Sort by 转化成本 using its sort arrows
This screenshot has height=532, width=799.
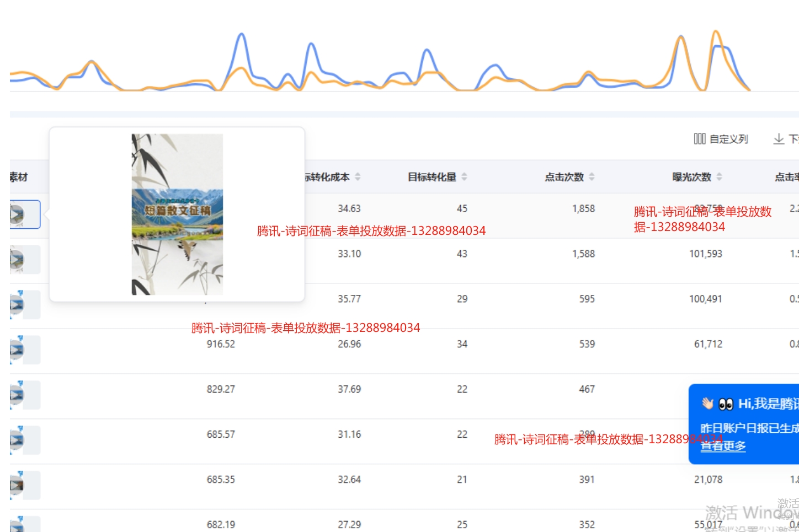point(358,177)
